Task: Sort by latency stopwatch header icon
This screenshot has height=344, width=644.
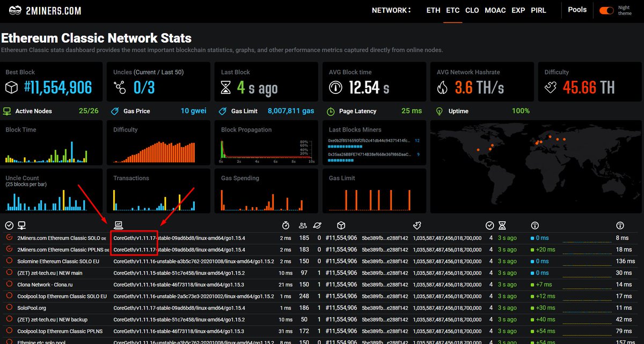Action: click(286, 225)
